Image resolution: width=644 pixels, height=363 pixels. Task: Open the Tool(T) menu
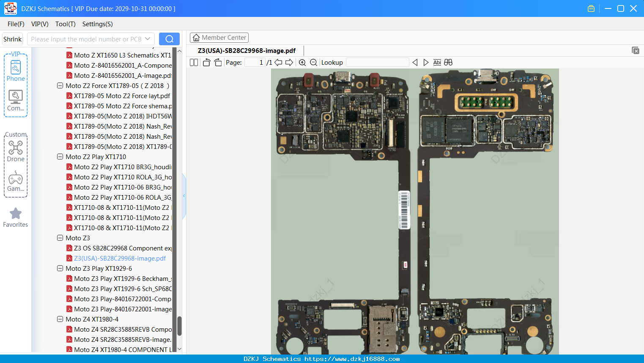pyautogui.click(x=66, y=24)
